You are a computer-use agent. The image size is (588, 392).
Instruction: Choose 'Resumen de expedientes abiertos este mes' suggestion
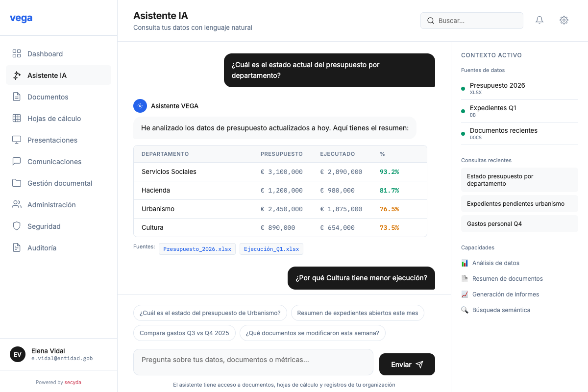358,313
